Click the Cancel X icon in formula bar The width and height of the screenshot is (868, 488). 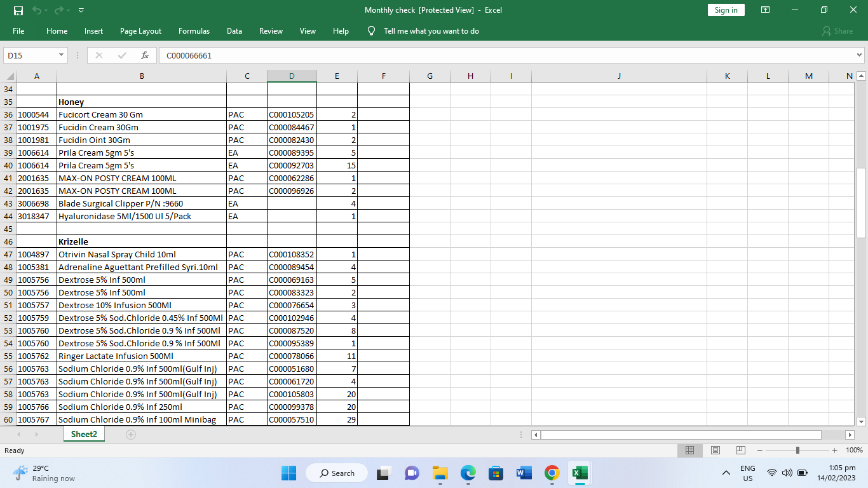point(99,55)
